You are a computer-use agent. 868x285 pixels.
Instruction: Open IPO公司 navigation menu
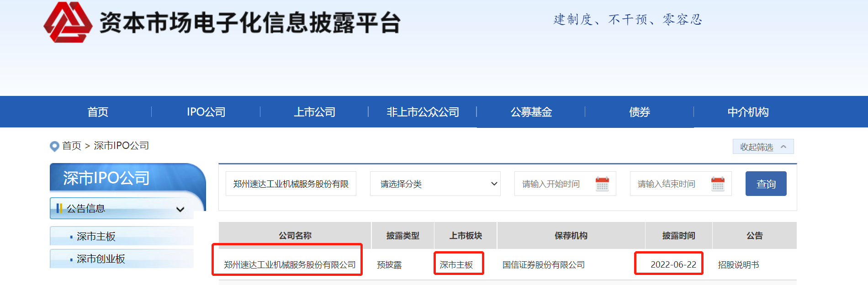point(206,112)
